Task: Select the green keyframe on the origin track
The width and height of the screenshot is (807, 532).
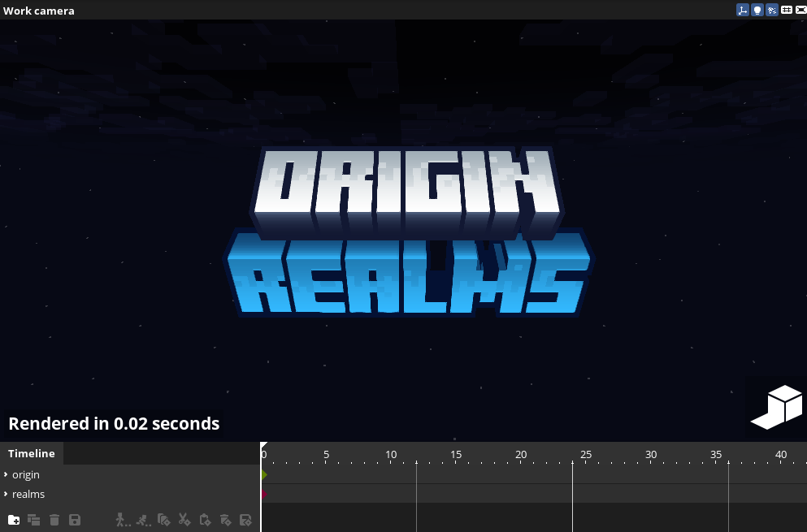Action: coord(264,474)
